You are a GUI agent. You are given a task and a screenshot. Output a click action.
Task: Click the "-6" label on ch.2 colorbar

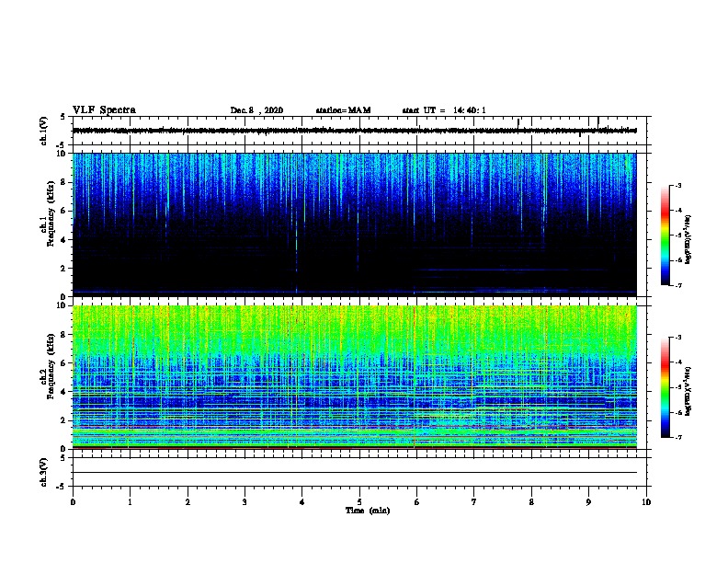[x=677, y=412]
